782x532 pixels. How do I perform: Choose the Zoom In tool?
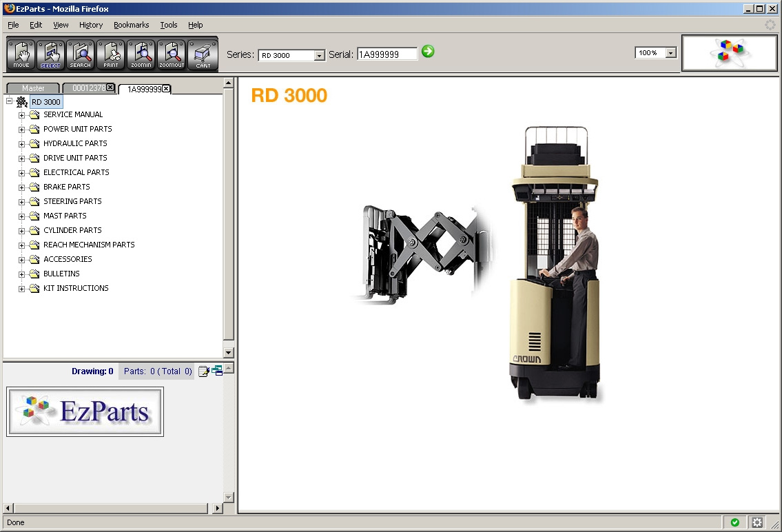click(x=141, y=54)
